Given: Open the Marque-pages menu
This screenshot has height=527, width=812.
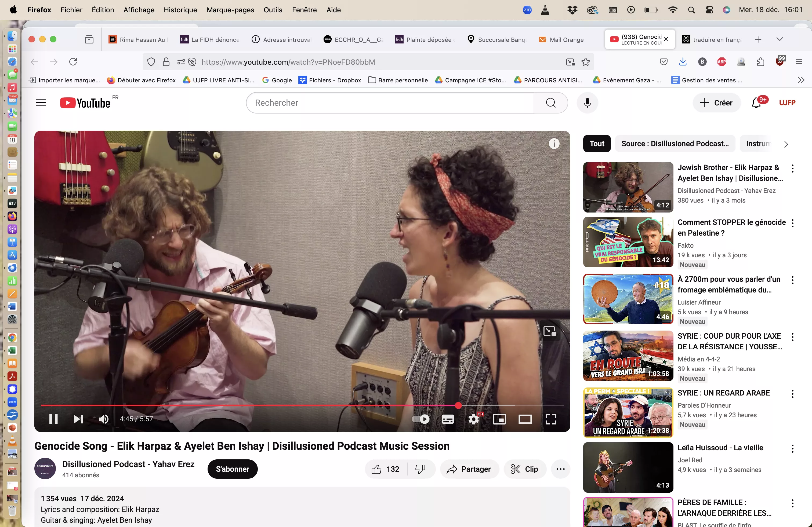Looking at the screenshot, I should point(230,10).
